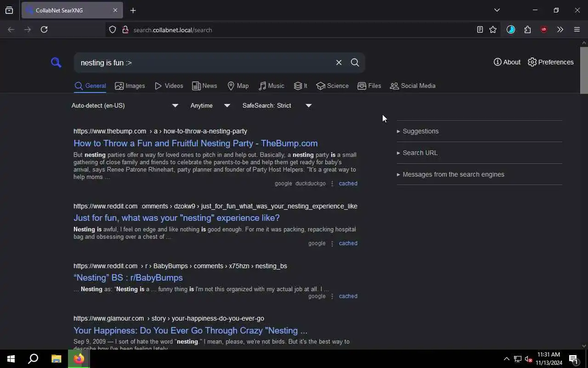Switch to the Music category
This screenshot has width=588, height=368.
tap(271, 86)
